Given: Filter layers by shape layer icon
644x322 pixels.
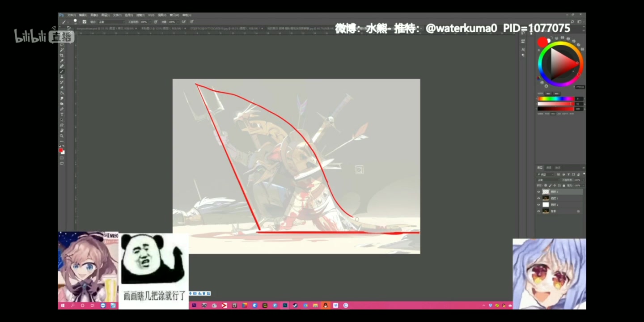Looking at the screenshot, I should point(573,174).
